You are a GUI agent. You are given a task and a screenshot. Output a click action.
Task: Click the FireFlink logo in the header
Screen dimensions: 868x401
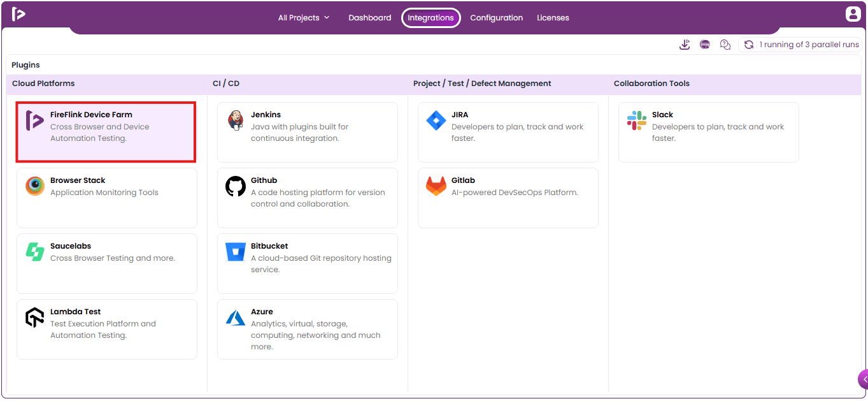[18, 14]
